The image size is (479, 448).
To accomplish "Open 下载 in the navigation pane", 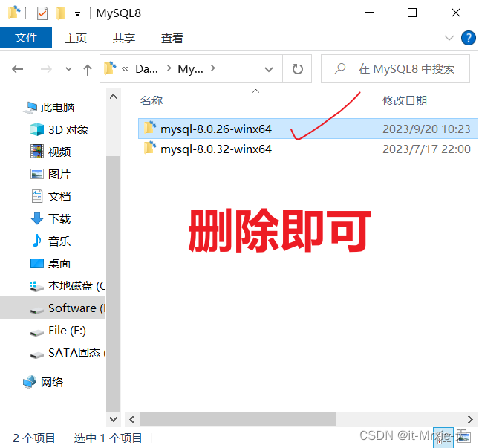I will click(50, 218).
